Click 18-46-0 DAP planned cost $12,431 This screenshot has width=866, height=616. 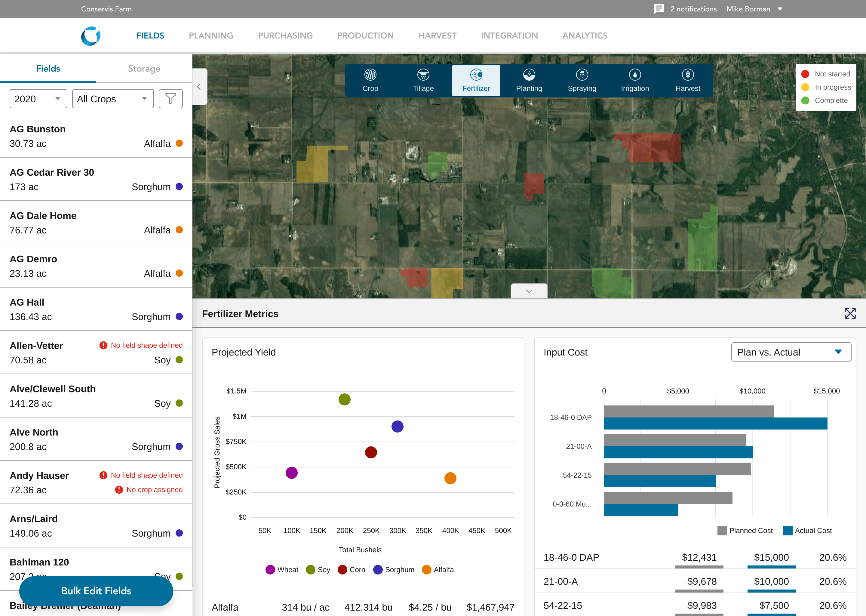[x=699, y=557]
